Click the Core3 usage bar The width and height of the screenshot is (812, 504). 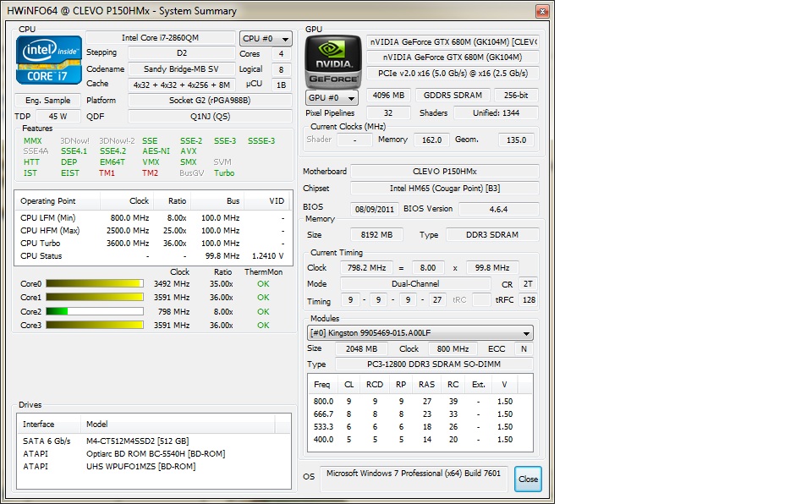[95, 325]
